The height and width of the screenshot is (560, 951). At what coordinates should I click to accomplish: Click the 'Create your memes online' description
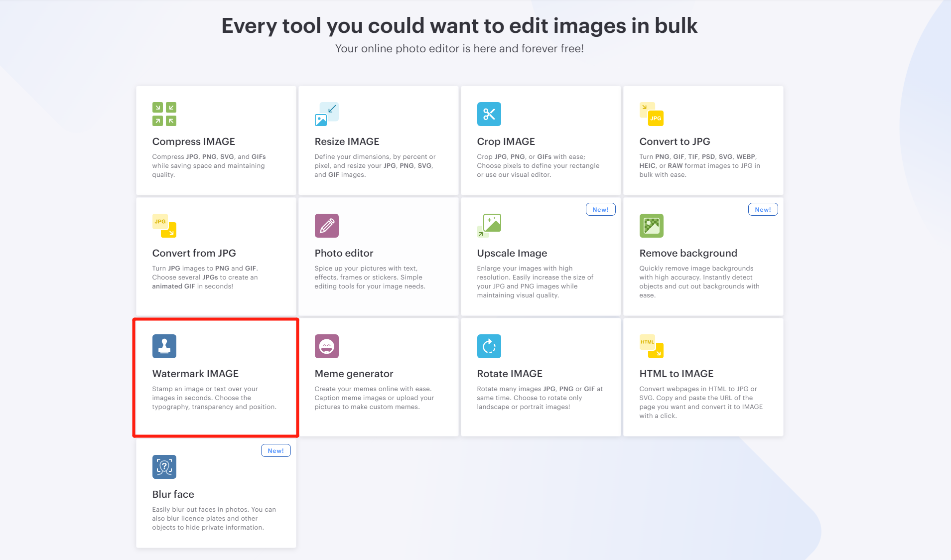375,398
